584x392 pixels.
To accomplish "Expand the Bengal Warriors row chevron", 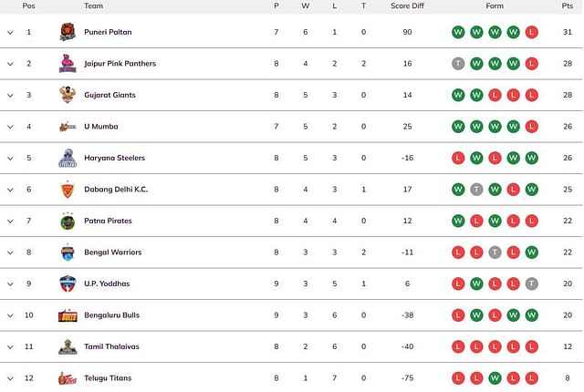I will [x=10, y=253].
